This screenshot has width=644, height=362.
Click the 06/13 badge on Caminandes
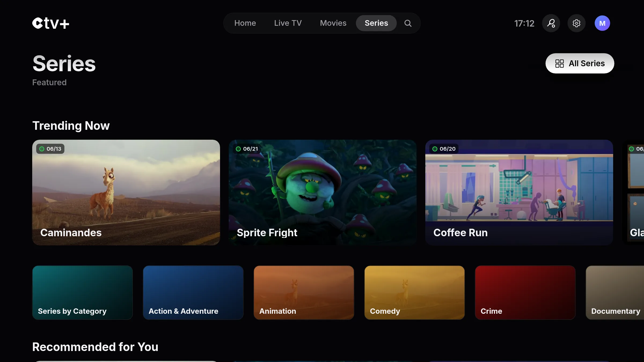click(x=50, y=149)
